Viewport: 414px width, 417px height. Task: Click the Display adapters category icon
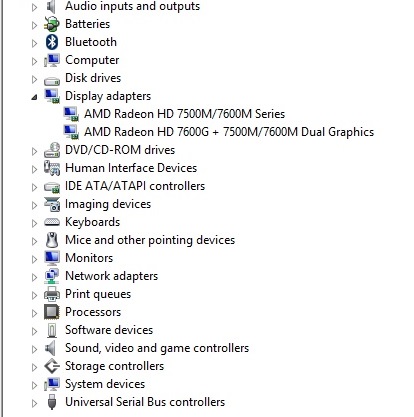[x=52, y=96]
